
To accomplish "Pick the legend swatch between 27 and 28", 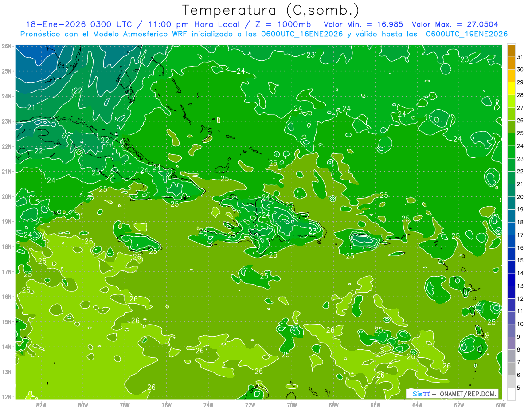I will tap(511, 102).
